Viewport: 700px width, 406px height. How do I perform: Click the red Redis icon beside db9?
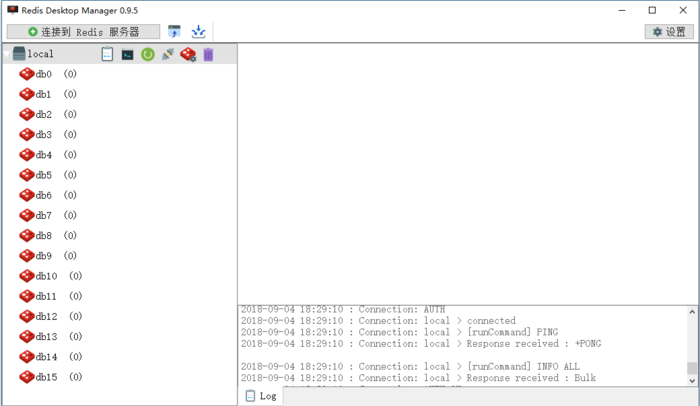pos(27,255)
